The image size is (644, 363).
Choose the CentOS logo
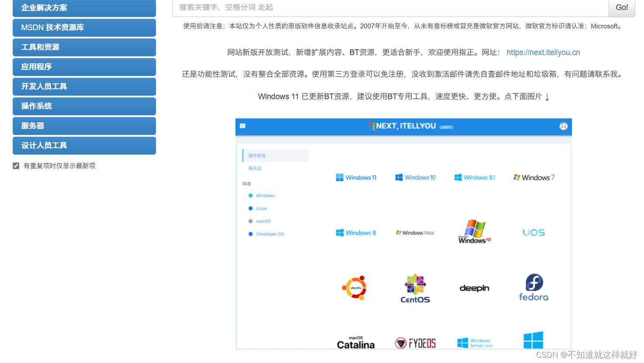point(415,289)
